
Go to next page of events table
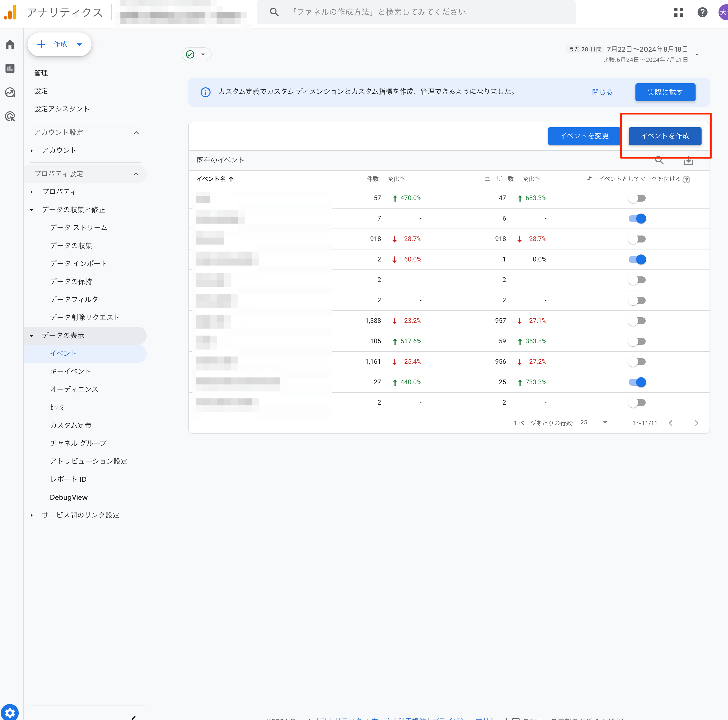pyautogui.click(x=696, y=423)
